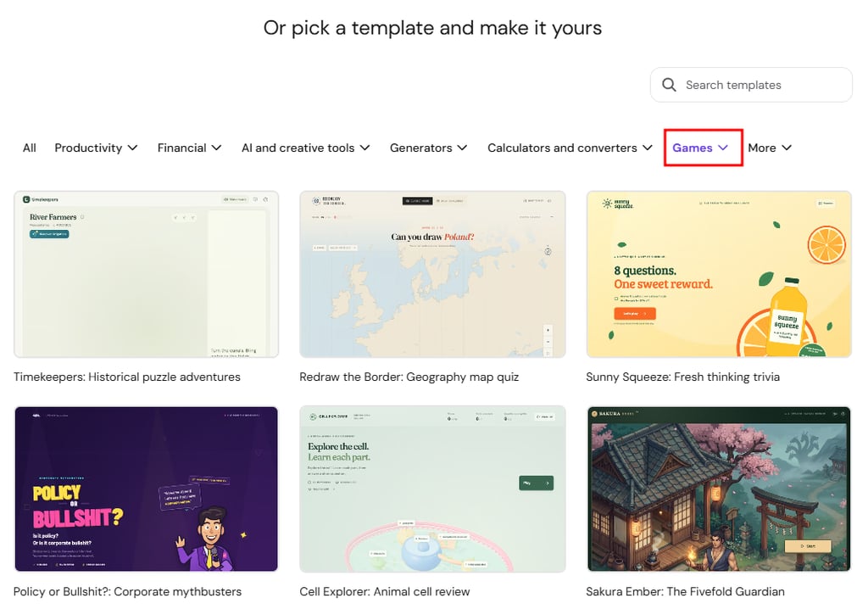
Task: Open the Policy or Bullshit template thumbnail
Action: [x=146, y=489]
